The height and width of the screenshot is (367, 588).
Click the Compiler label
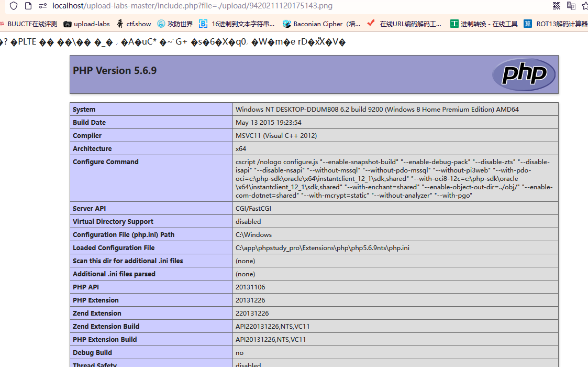tap(87, 136)
